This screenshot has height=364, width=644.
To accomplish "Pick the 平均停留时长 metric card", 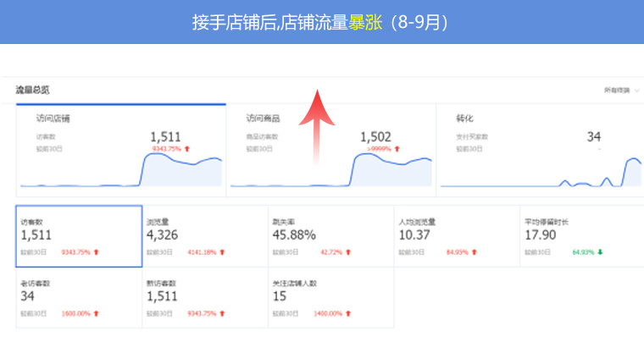I will click(581, 236).
